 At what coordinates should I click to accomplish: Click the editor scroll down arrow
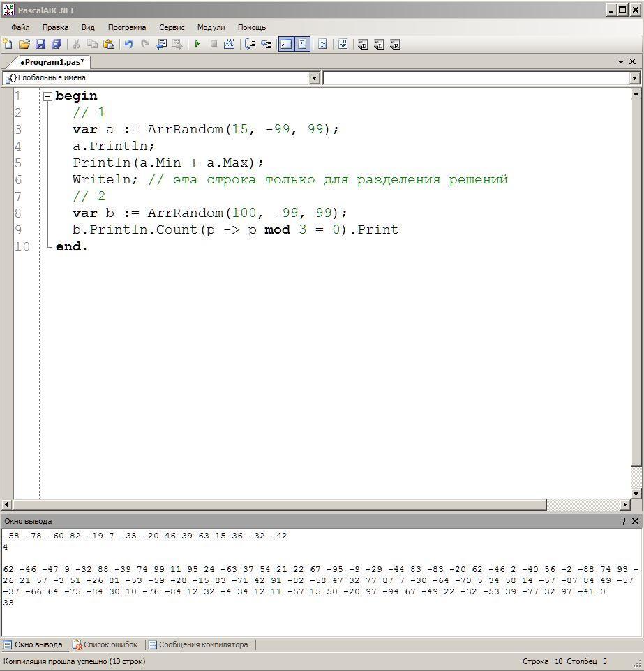(x=636, y=493)
